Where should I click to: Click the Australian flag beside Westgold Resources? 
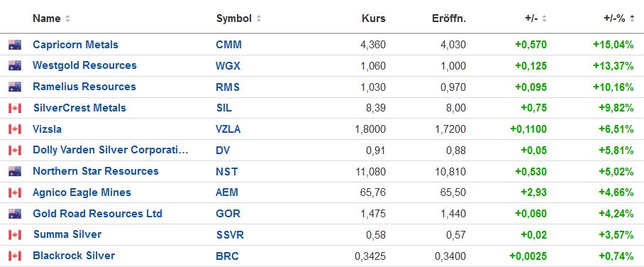click(x=15, y=65)
